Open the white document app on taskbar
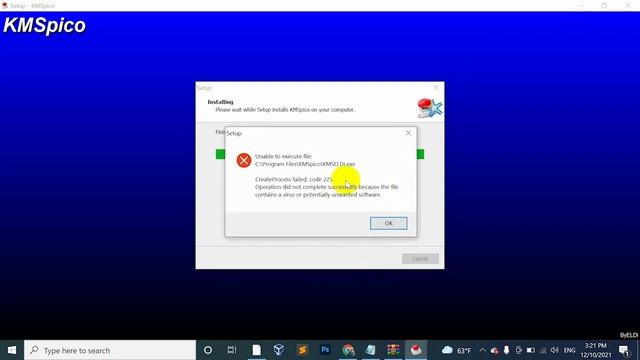 pos(256,350)
